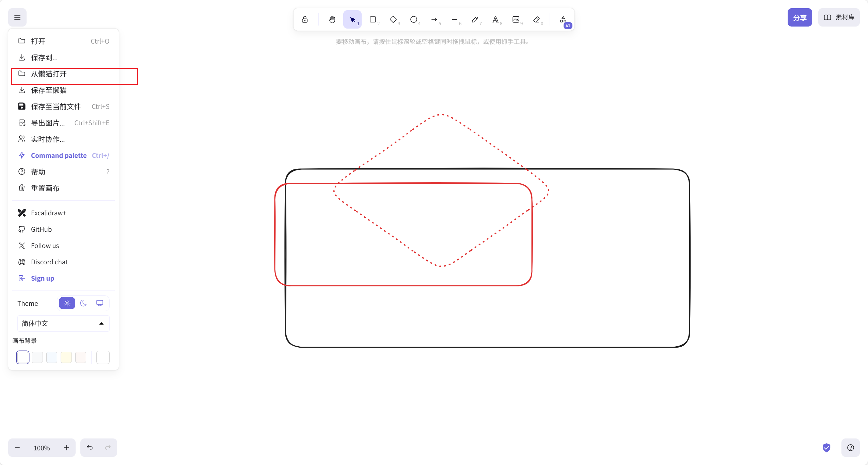Open the Excalidraw+ link
This screenshot has height=465, width=868.
click(x=63, y=213)
